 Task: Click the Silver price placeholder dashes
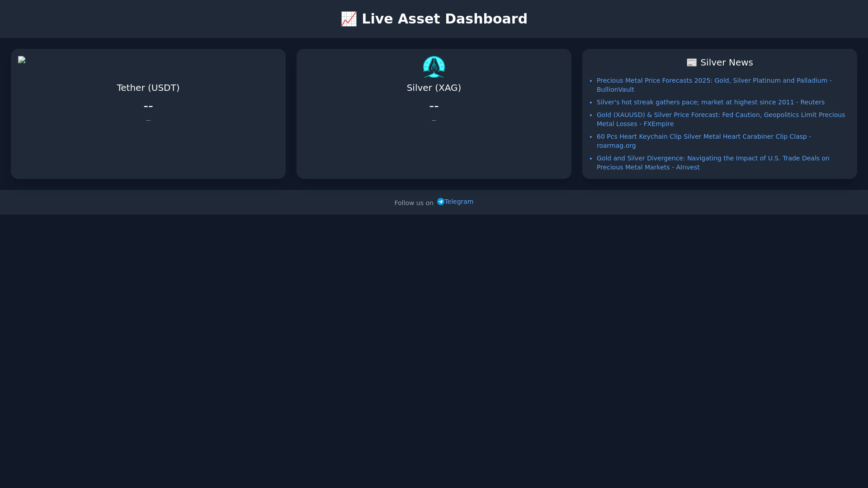(434, 106)
